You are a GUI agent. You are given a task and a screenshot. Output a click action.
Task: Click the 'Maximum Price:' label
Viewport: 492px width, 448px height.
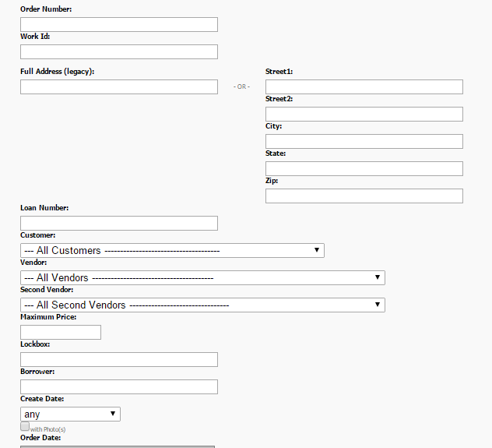click(48, 317)
